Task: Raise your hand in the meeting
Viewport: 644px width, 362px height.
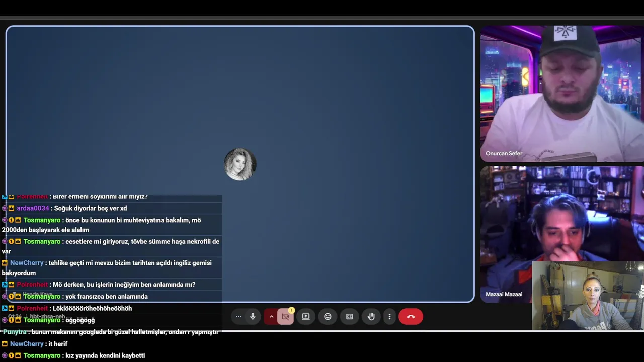Action: [x=371, y=317]
